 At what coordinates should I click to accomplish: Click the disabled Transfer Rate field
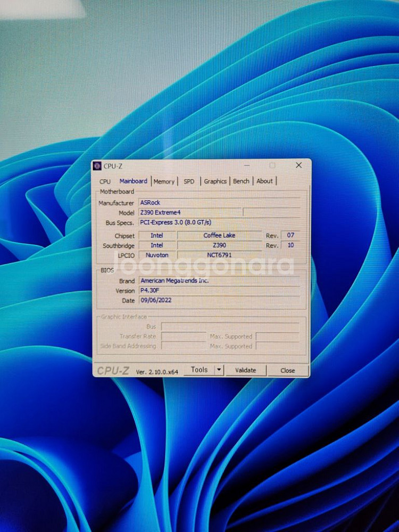click(184, 336)
